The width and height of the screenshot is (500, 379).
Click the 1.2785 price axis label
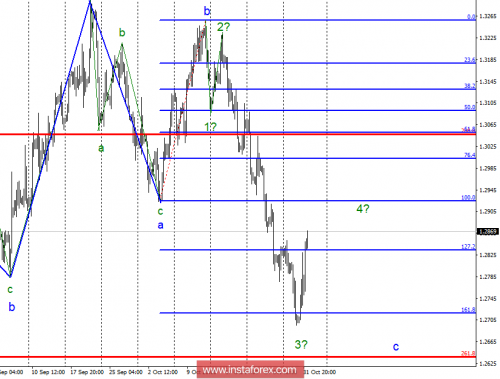coord(488,277)
